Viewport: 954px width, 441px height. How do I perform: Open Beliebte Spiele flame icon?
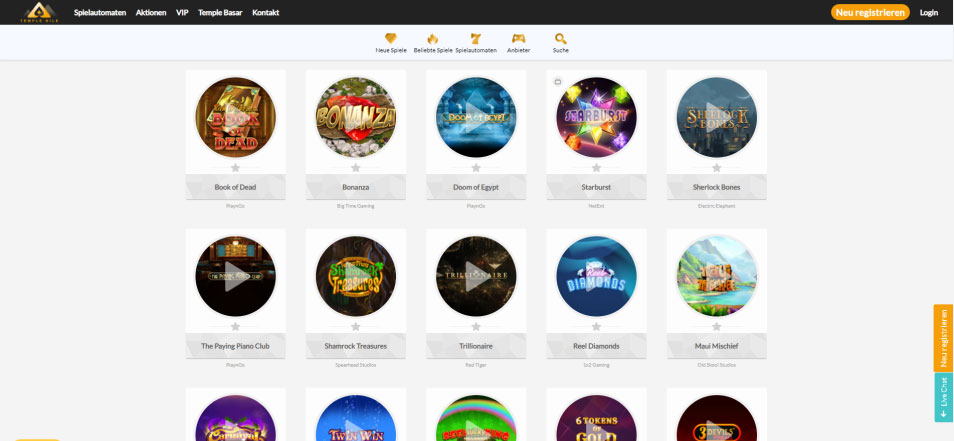click(433, 38)
